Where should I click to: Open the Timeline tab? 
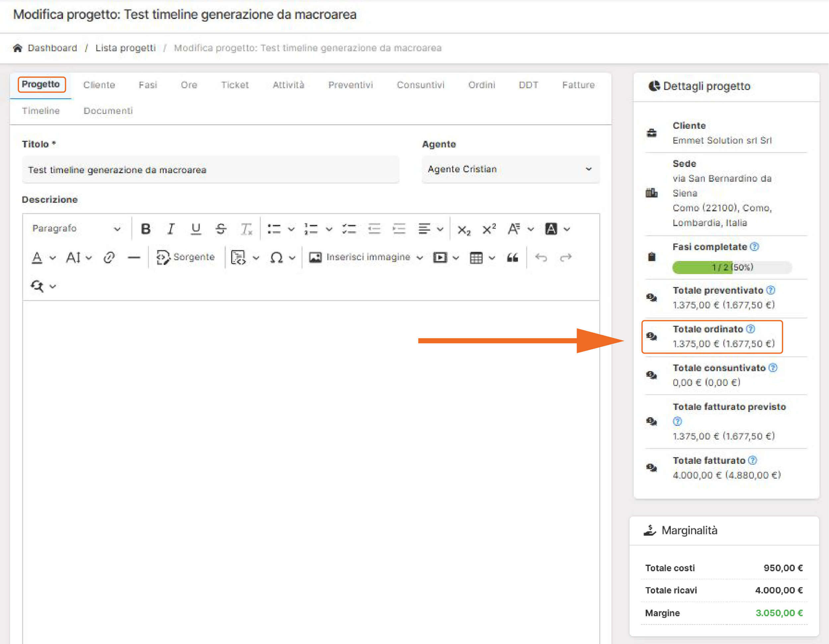pos(40,111)
